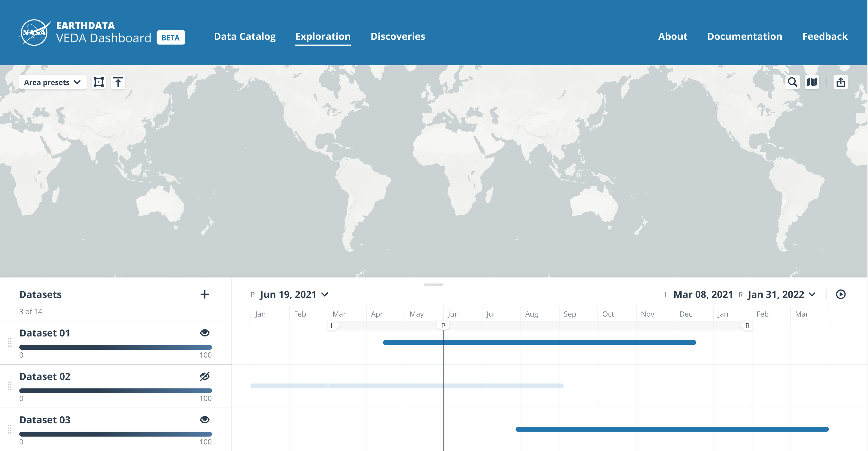This screenshot has width=868, height=451.
Task: Toggle visibility of Dataset 03
Action: click(205, 420)
